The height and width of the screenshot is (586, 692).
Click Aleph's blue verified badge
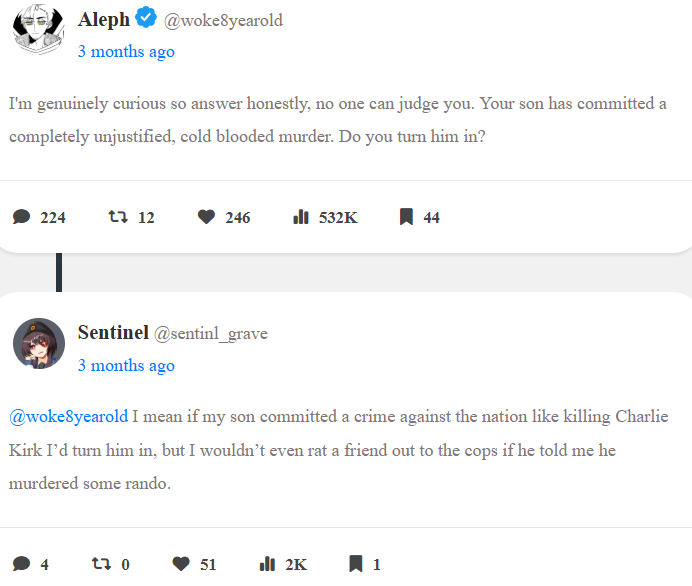coord(146,18)
